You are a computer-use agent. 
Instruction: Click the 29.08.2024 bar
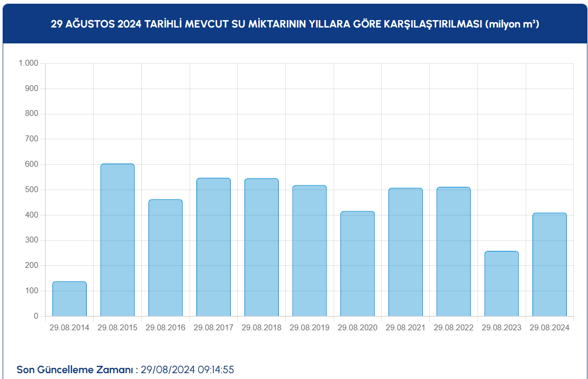click(549, 265)
